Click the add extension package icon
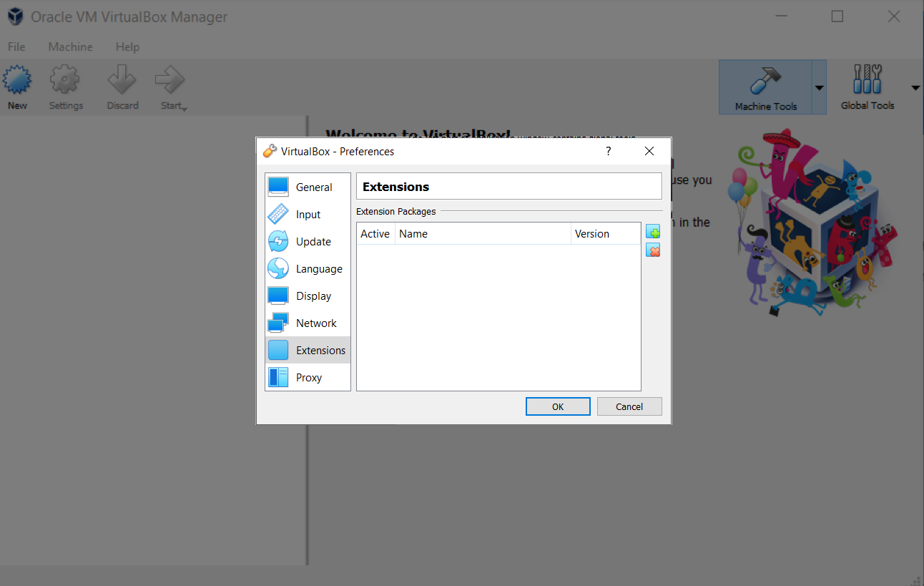 click(652, 232)
